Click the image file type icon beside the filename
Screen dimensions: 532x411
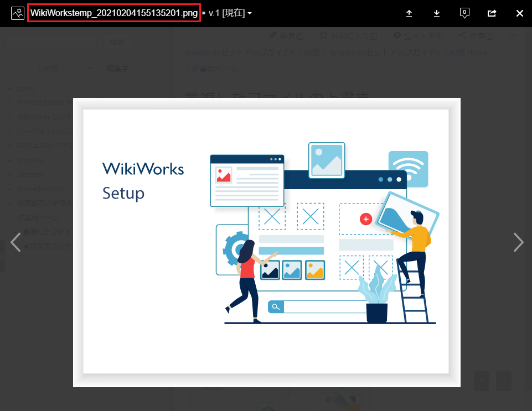pos(17,13)
